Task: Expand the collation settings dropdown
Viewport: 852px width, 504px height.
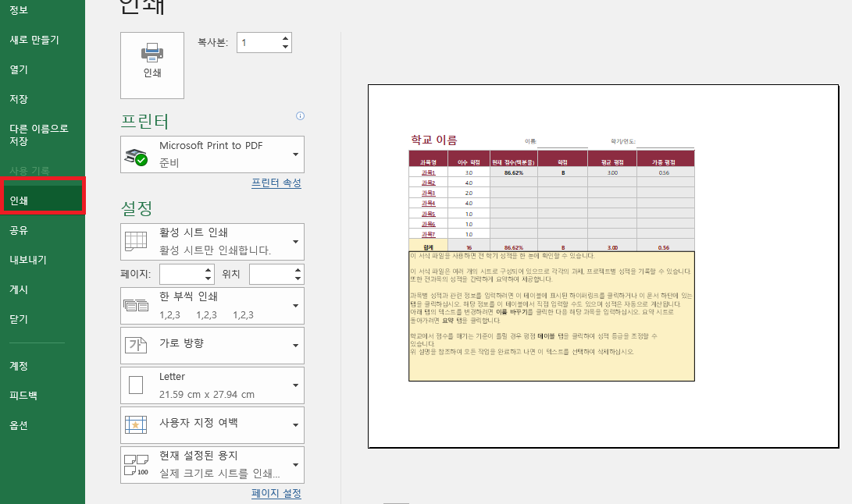Action: [x=295, y=304]
